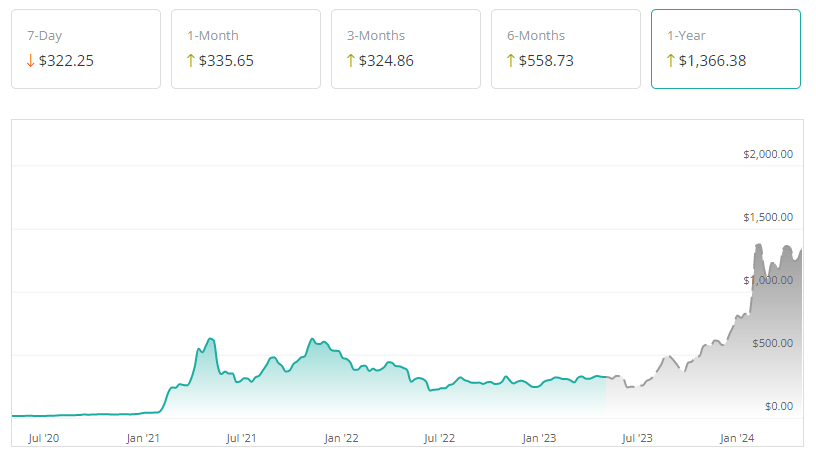Screen dimensions: 816x456
Task: Click the $500.00 y-axis label
Action: click(x=772, y=343)
